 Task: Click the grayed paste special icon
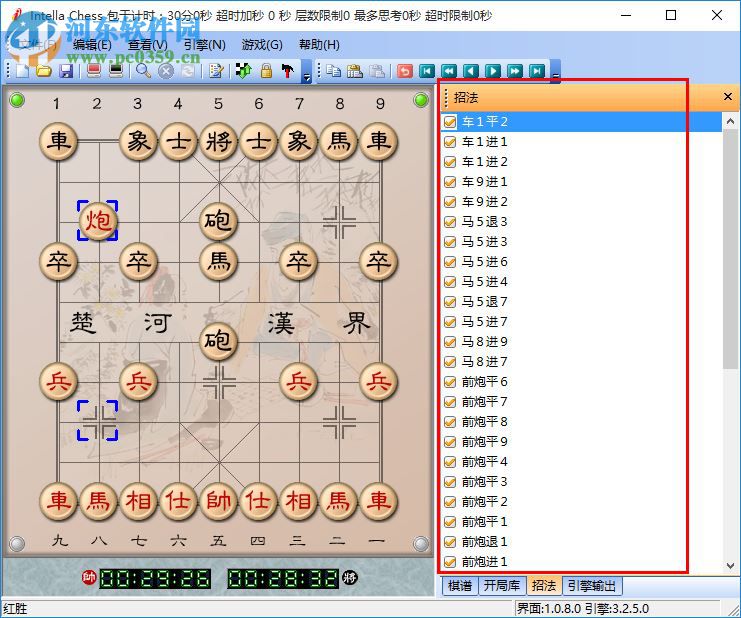click(x=377, y=71)
